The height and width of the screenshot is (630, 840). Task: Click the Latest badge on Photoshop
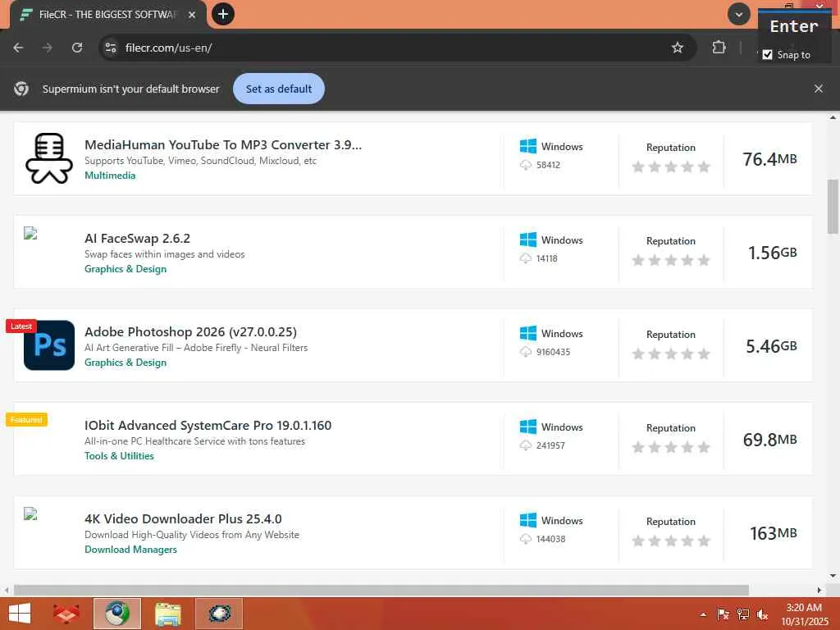tap(21, 326)
